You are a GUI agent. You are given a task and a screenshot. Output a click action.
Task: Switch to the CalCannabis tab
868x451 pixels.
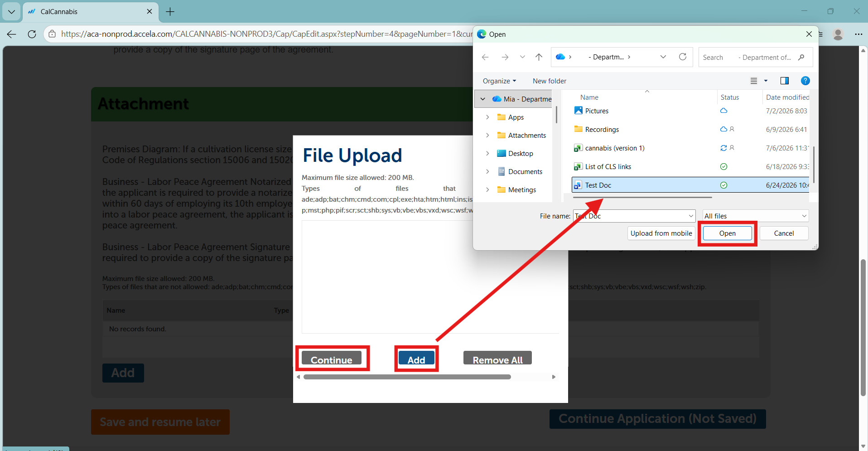point(91,12)
